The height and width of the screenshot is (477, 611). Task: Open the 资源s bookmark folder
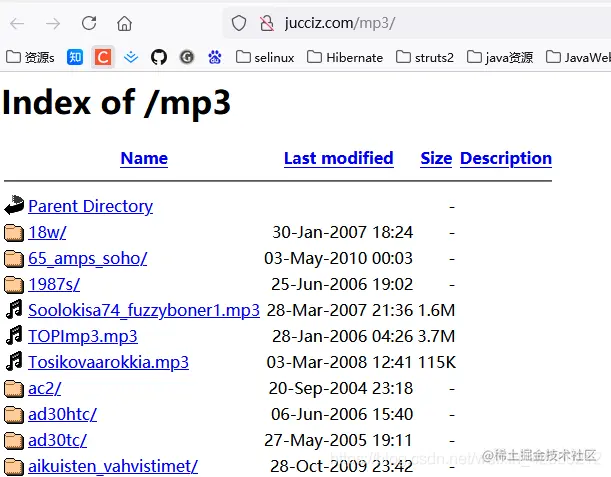pyautogui.click(x=30, y=57)
